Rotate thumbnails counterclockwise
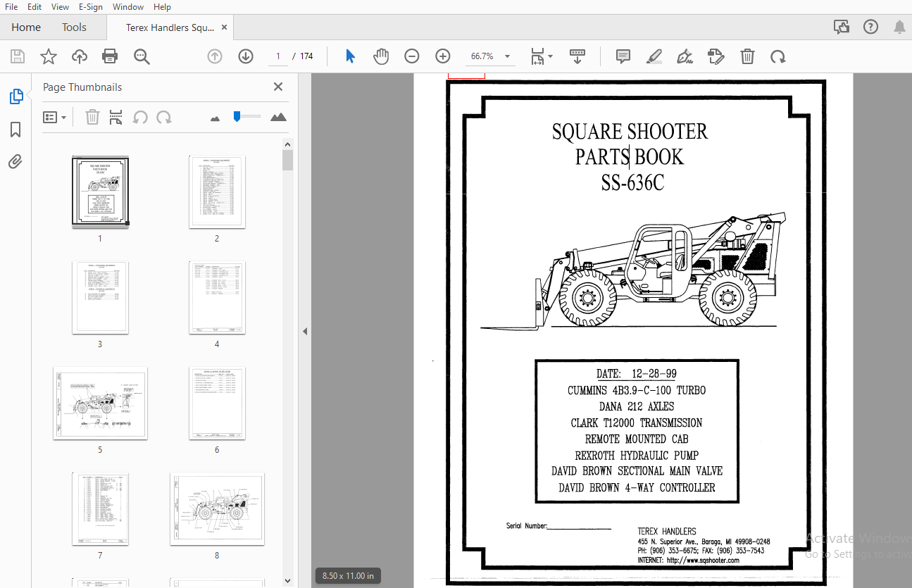Screen dimensions: 912x588 [140, 117]
